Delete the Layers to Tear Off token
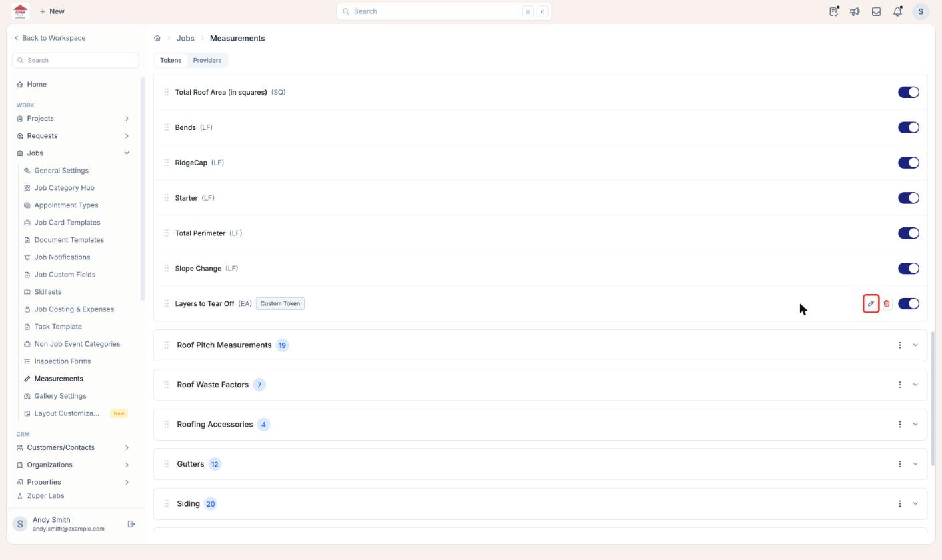This screenshot has width=942, height=560. click(887, 303)
